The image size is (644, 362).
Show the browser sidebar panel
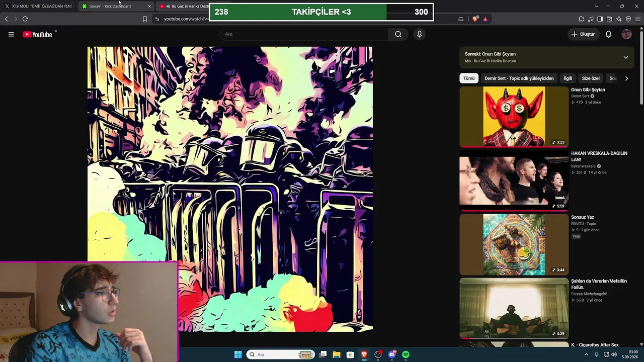pyautogui.click(x=600, y=19)
